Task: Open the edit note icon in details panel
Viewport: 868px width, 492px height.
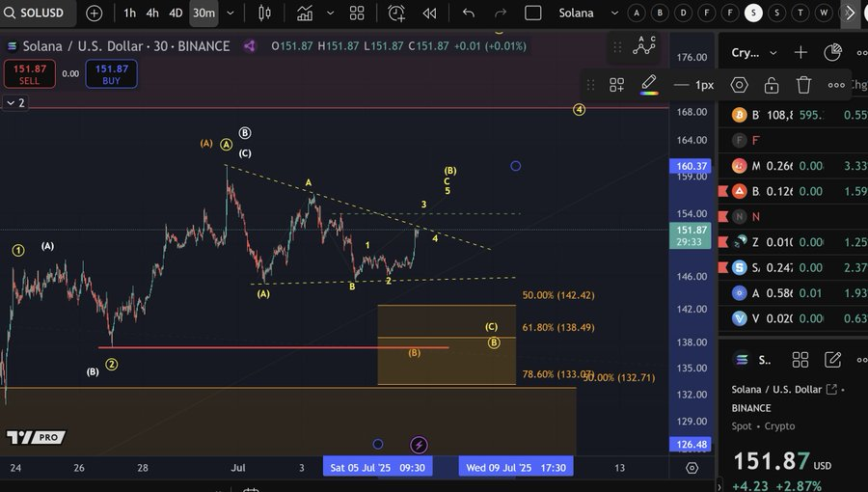Action: (x=832, y=360)
